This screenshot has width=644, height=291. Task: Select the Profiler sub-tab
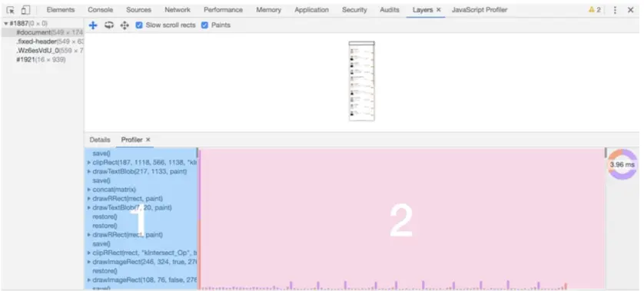(x=131, y=140)
